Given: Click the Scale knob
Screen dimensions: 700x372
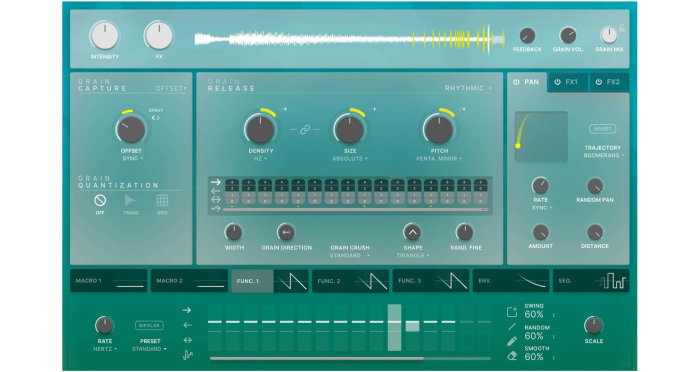Looking at the screenshot, I should point(593,326).
